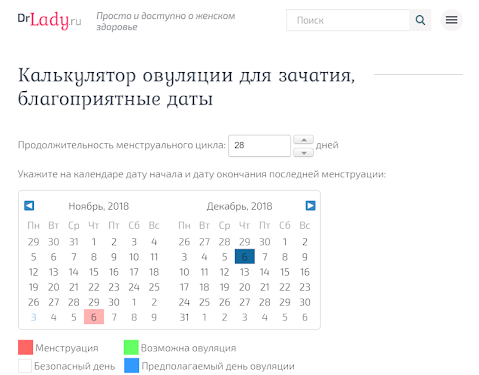Click the green Возможна овуляция swatch
Screen dimensions: 479x375
point(131,347)
